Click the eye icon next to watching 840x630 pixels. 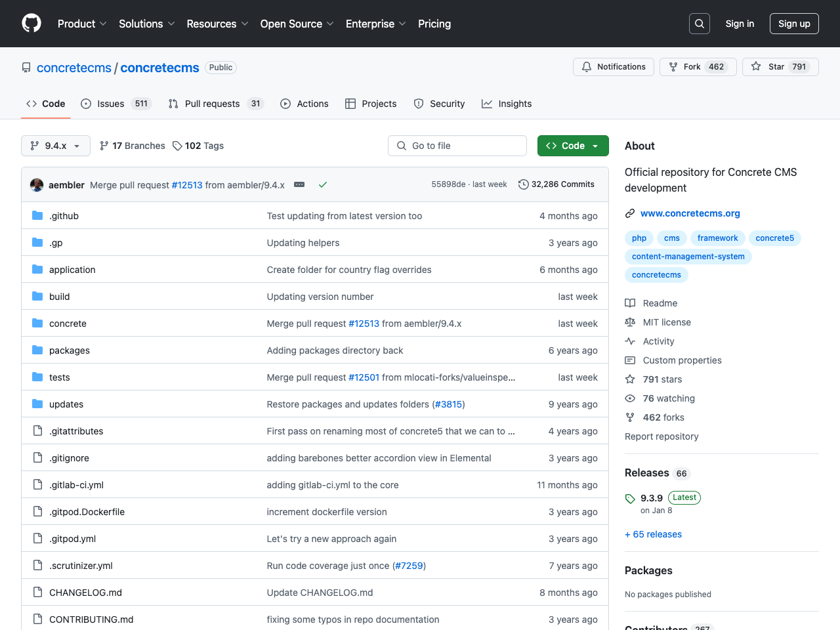[x=630, y=398]
